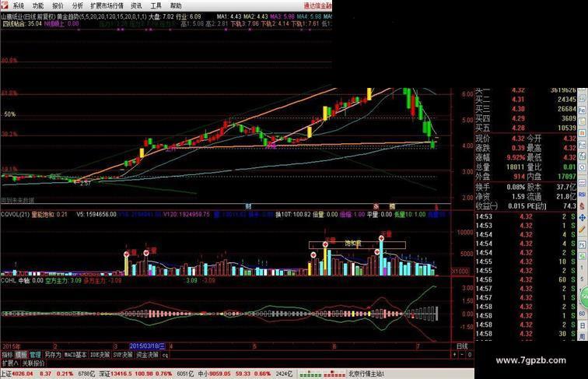This screenshot has width=588, height=379.
Task: Apply the MACD基本 template
Action: (x=75, y=355)
